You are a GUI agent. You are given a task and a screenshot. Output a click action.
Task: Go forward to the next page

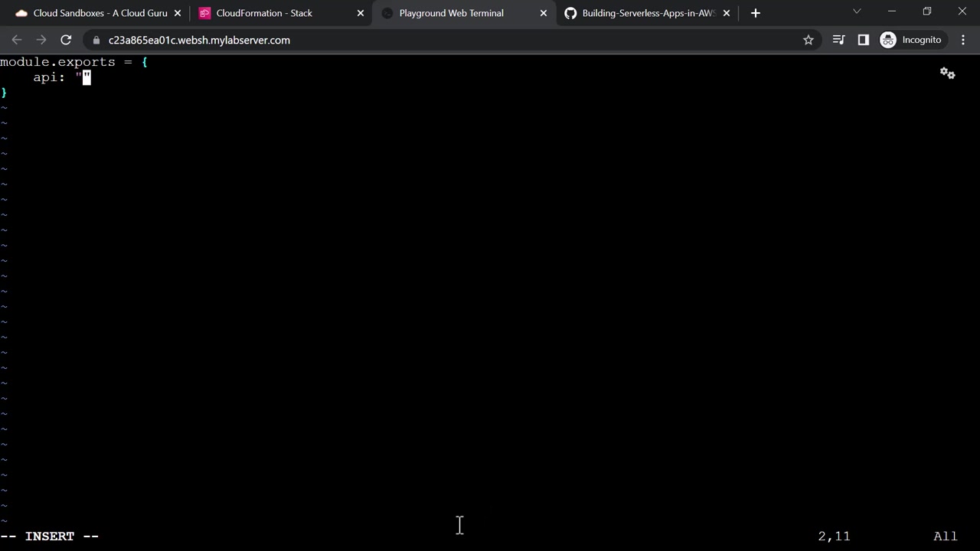pyautogui.click(x=41, y=40)
